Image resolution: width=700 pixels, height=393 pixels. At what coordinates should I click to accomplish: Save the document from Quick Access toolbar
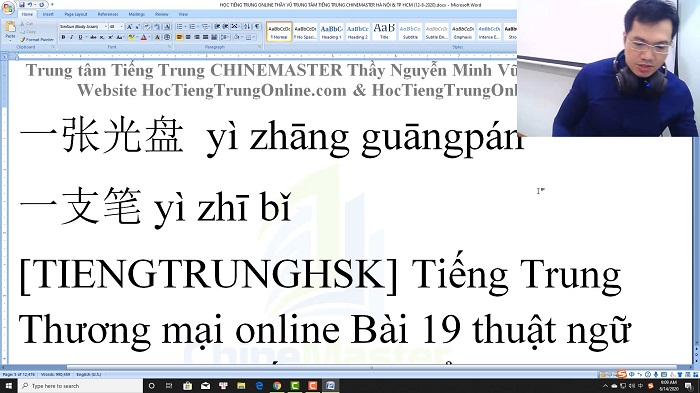(x=22, y=4)
